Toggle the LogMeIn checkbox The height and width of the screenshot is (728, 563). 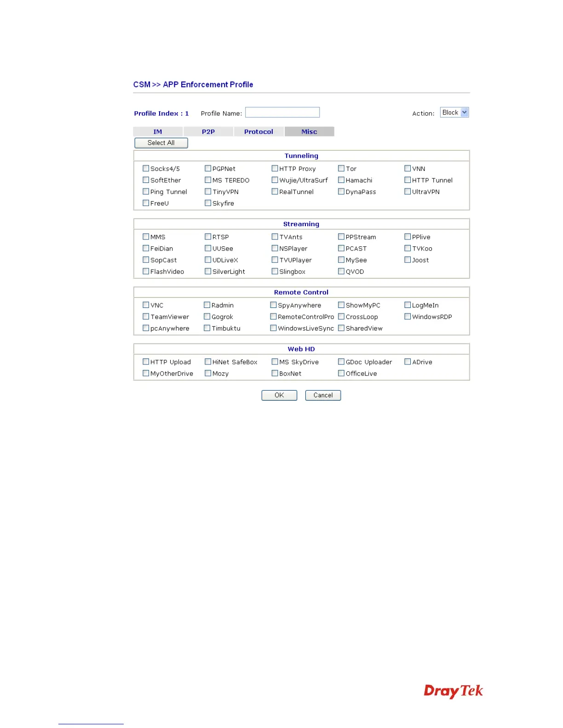tap(408, 305)
